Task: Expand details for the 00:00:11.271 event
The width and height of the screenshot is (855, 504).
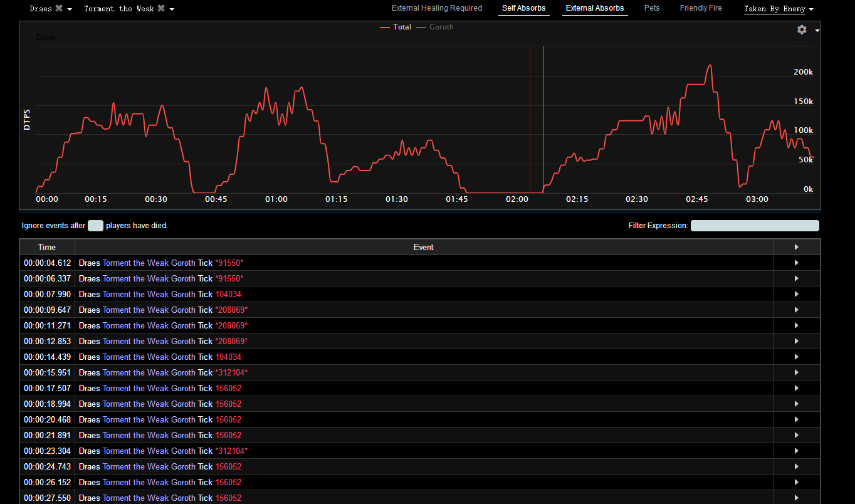Action: pos(797,325)
